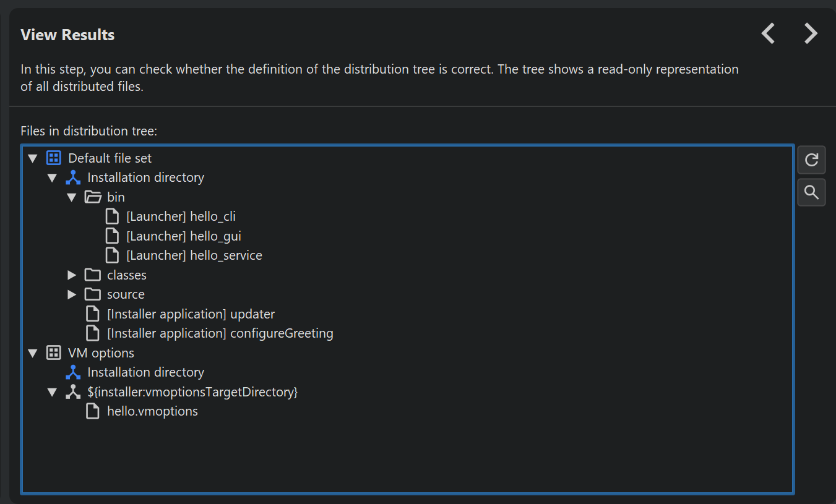This screenshot has width=836, height=504.
Task: Go to the previous step arrow
Action: pyautogui.click(x=768, y=33)
